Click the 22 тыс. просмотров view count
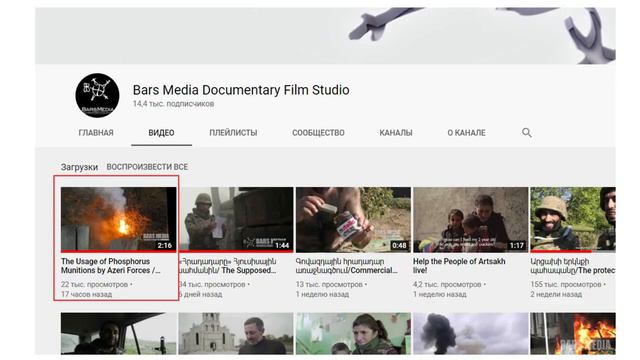The height and width of the screenshot is (360, 640). tap(94, 284)
